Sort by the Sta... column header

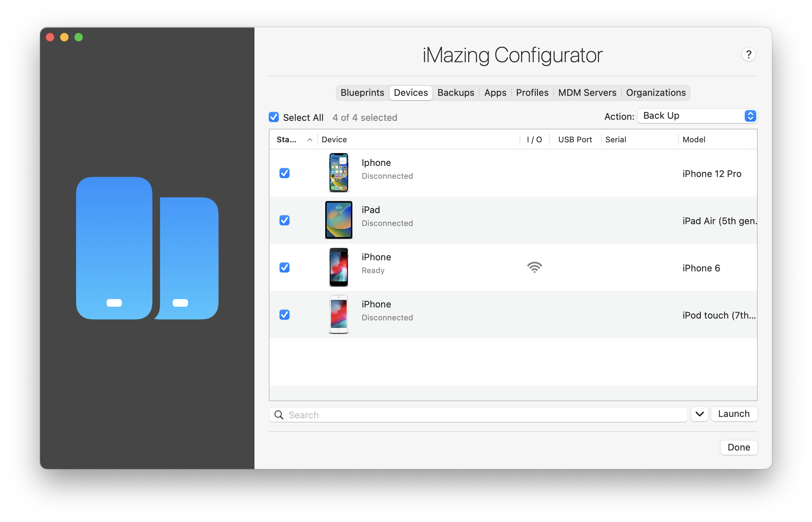(294, 139)
